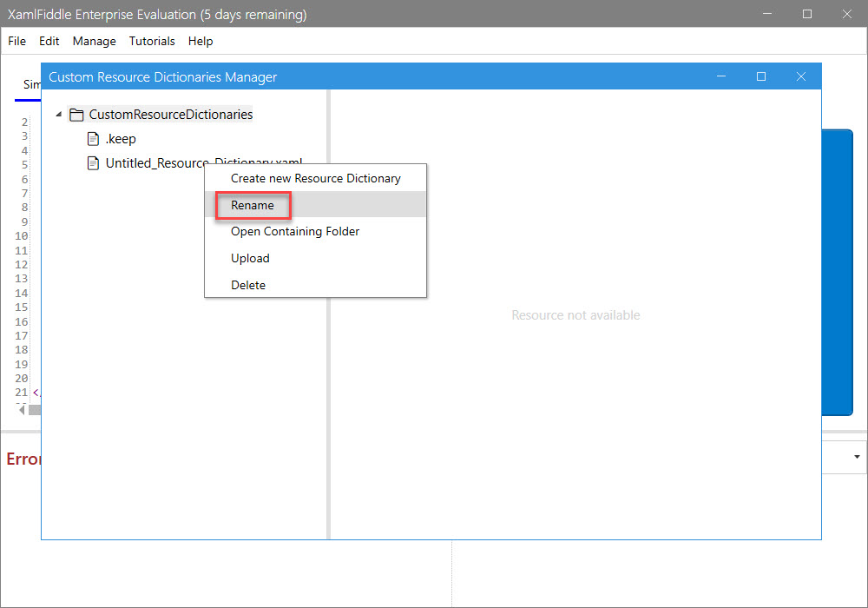The height and width of the screenshot is (608, 868).
Task: Close the Custom Resource Dictionaries Manager
Action: point(800,76)
